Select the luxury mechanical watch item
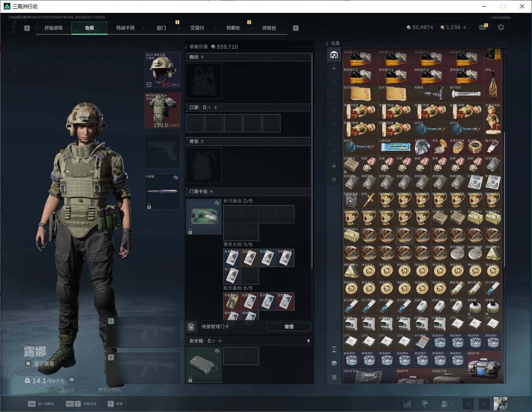Viewport: 532px width, 412px height. (x=458, y=147)
